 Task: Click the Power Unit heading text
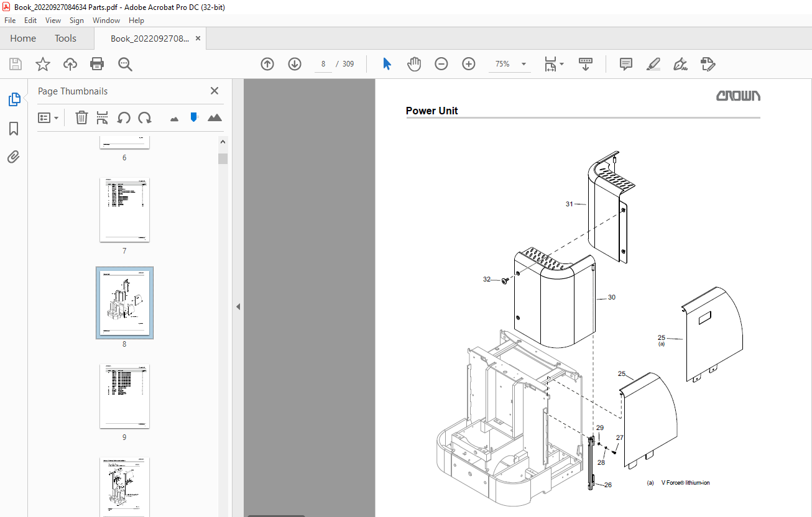(431, 111)
